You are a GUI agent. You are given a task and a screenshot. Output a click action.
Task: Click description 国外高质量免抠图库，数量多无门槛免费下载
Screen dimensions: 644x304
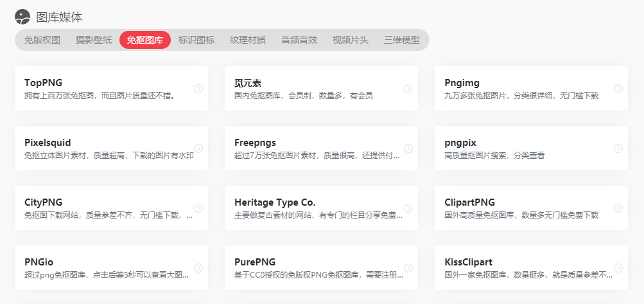coord(521,215)
